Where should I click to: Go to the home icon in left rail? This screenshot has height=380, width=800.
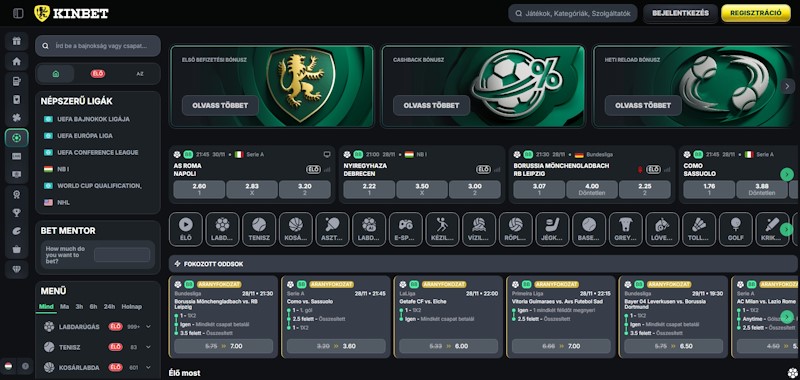[x=17, y=61]
